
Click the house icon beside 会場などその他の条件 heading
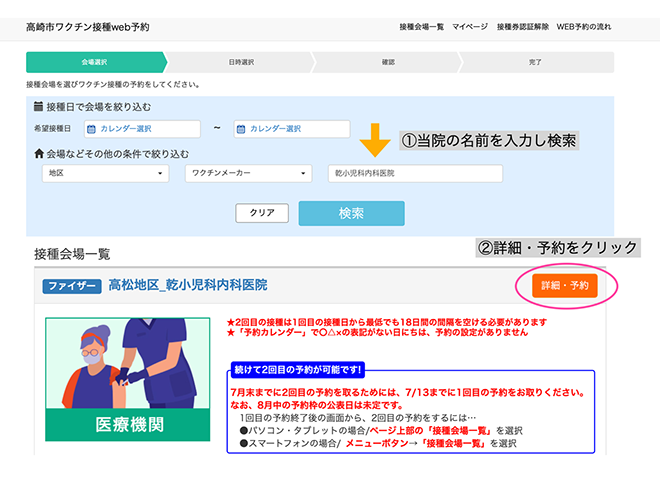39,154
